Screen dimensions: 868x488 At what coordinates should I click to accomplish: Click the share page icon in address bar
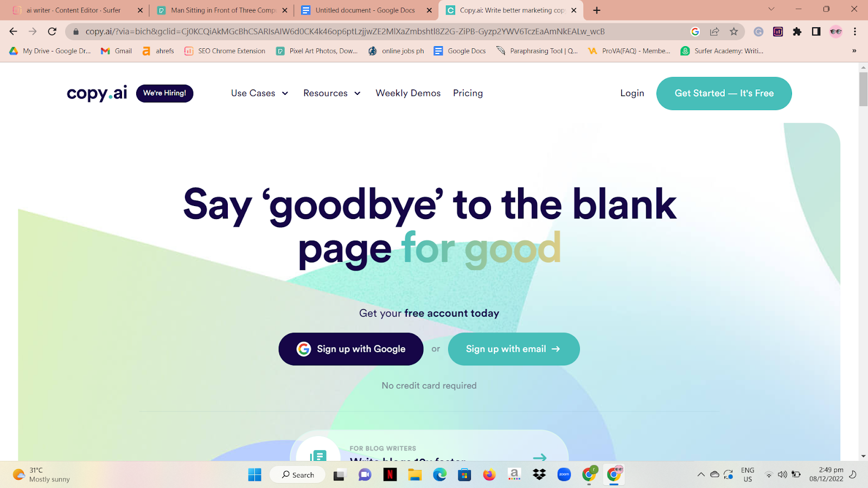tap(714, 31)
